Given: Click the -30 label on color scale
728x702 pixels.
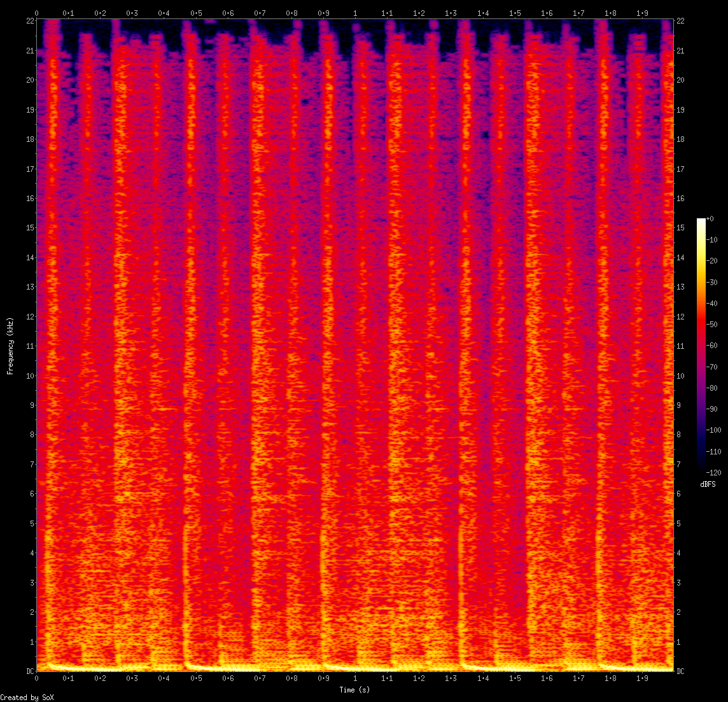Looking at the screenshot, I should coord(711,283).
